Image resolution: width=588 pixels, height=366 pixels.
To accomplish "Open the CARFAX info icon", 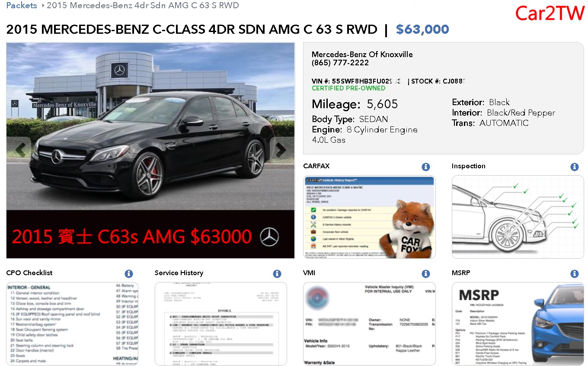I will 426,167.
